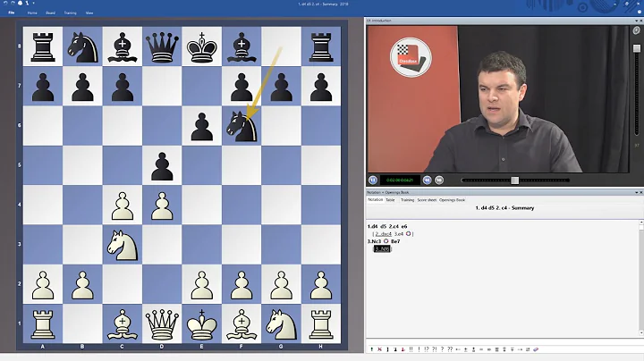Select the black bishop on f8
Screen dimensions: 644x361
tap(241, 46)
